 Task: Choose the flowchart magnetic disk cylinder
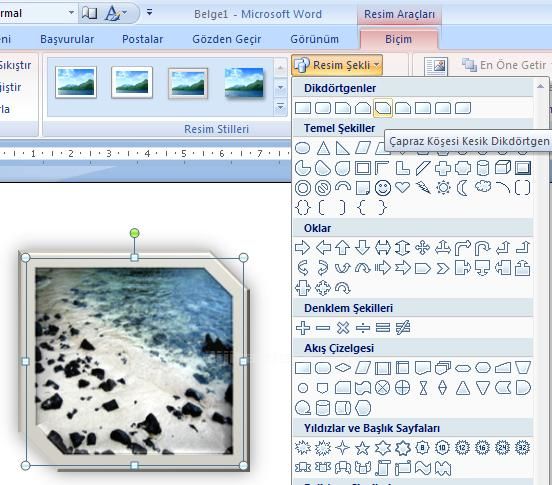point(323,408)
